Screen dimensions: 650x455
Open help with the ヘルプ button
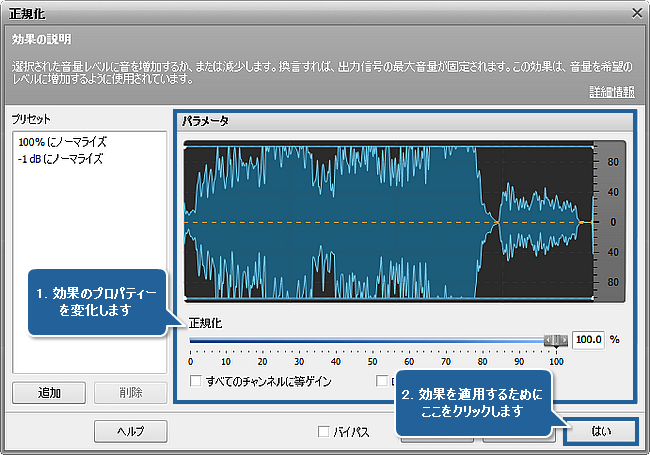130,431
